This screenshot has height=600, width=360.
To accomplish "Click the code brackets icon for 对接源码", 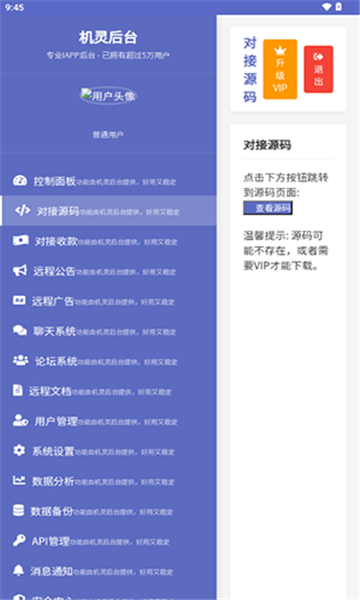I will [x=23, y=210].
